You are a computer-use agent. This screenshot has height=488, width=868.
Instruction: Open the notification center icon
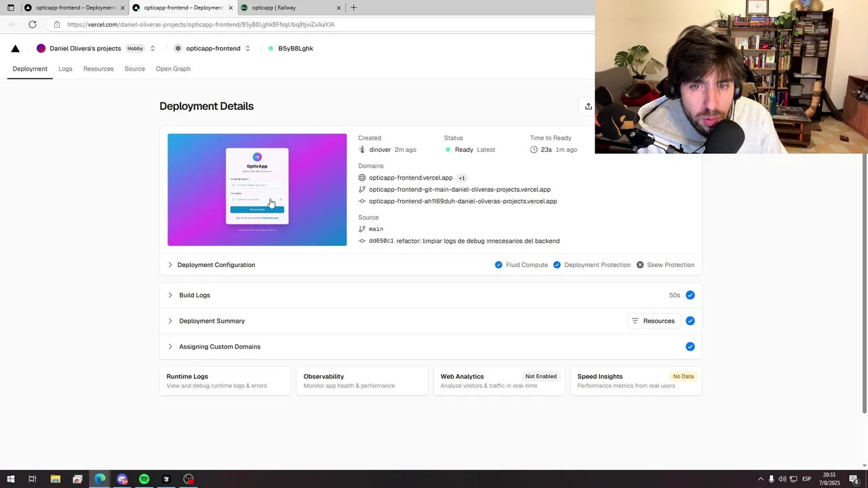854,479
